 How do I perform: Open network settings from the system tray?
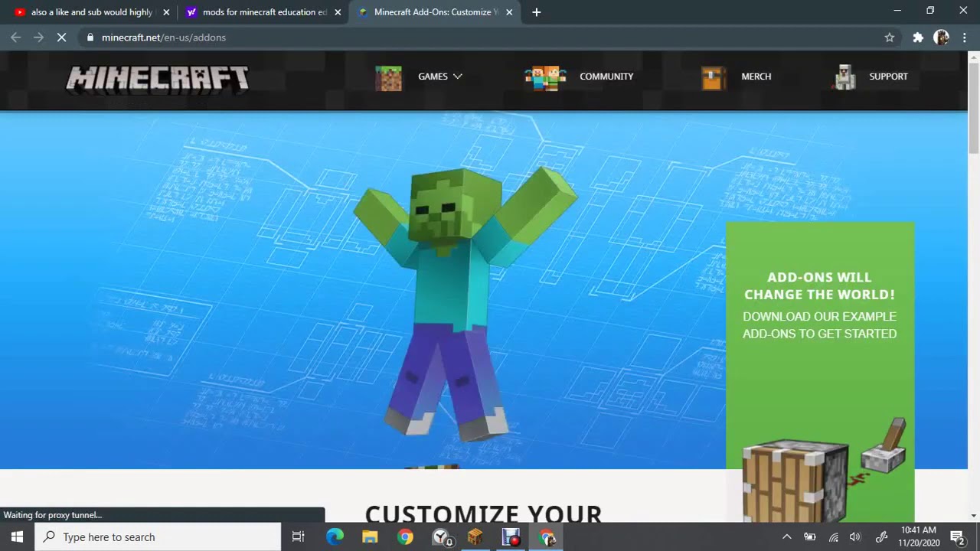pos(834,537)
